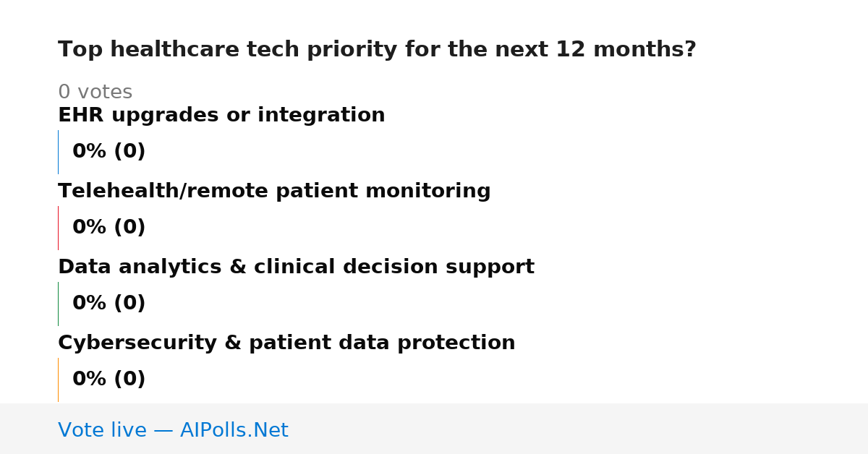Click the "clinical decision support" phrase
This screenshot has height=454, width=868.
(x=394, y=267)
